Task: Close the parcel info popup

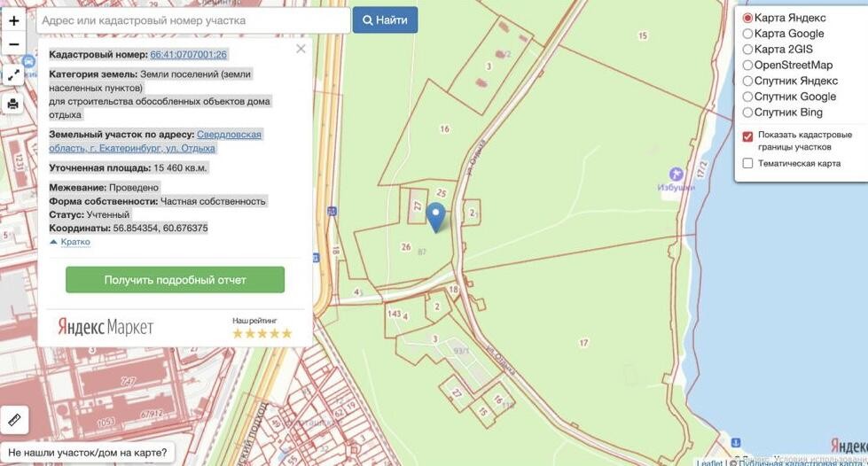Action: click(x=301, y=49)
